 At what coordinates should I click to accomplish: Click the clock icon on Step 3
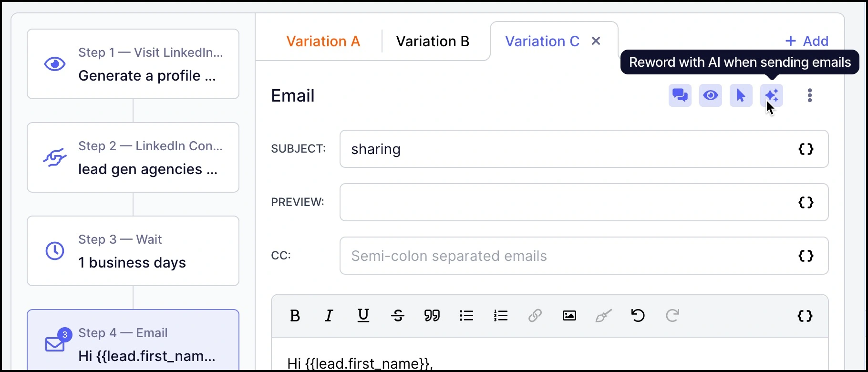point(55,251)
